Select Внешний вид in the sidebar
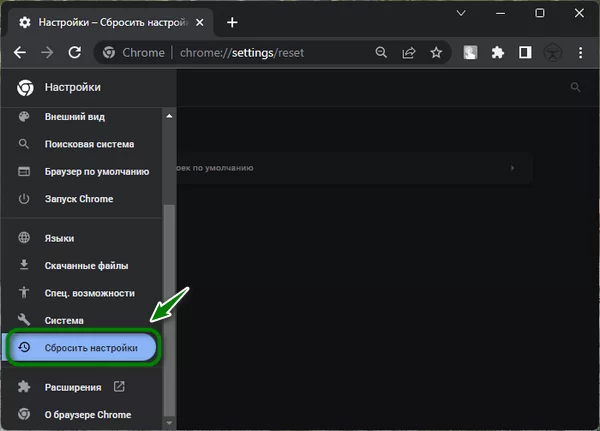Image resolution: width=600 pixels, height=431 pixels. (75, 117)
